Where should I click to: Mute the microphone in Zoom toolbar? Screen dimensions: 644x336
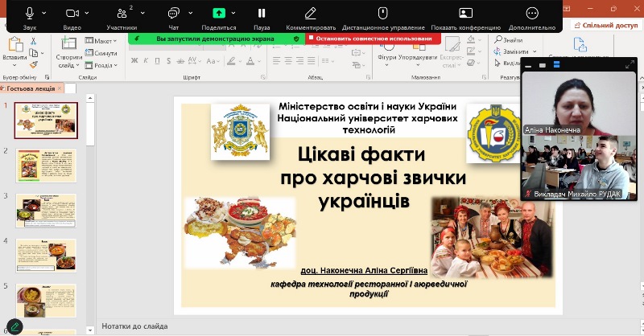(31, 13)
